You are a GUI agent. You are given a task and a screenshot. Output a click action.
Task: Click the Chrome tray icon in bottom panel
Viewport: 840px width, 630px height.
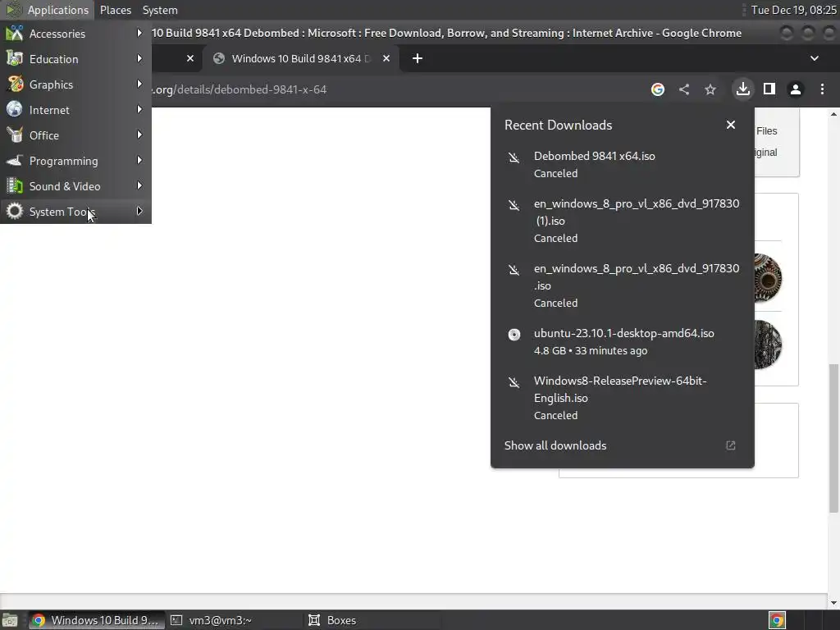pos(777,620)
